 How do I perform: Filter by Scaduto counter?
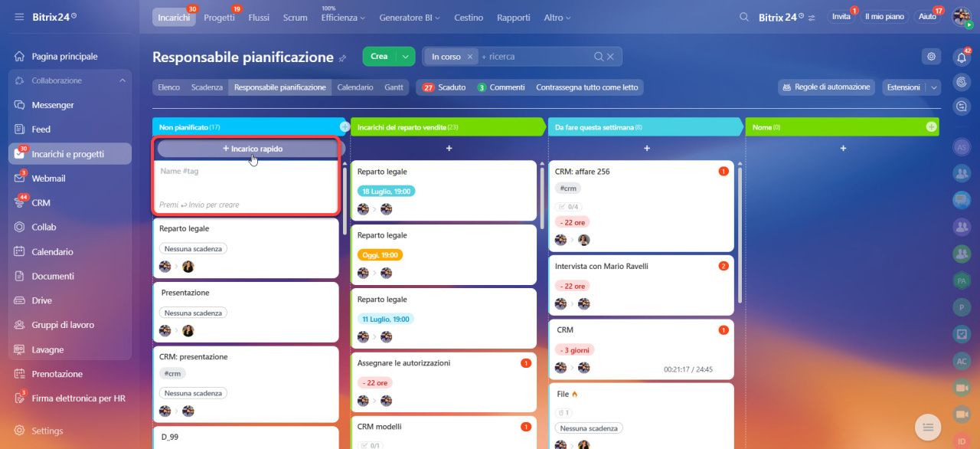444,87
